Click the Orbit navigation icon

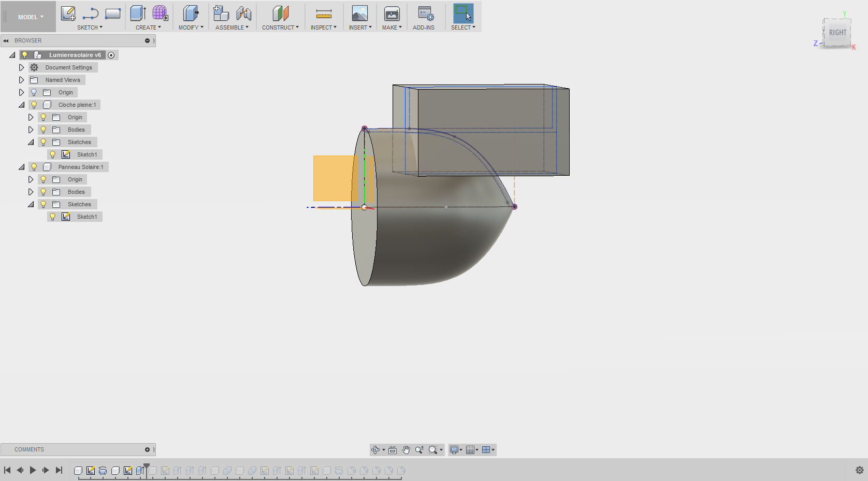pyautogui.click(x=376, y=450)
